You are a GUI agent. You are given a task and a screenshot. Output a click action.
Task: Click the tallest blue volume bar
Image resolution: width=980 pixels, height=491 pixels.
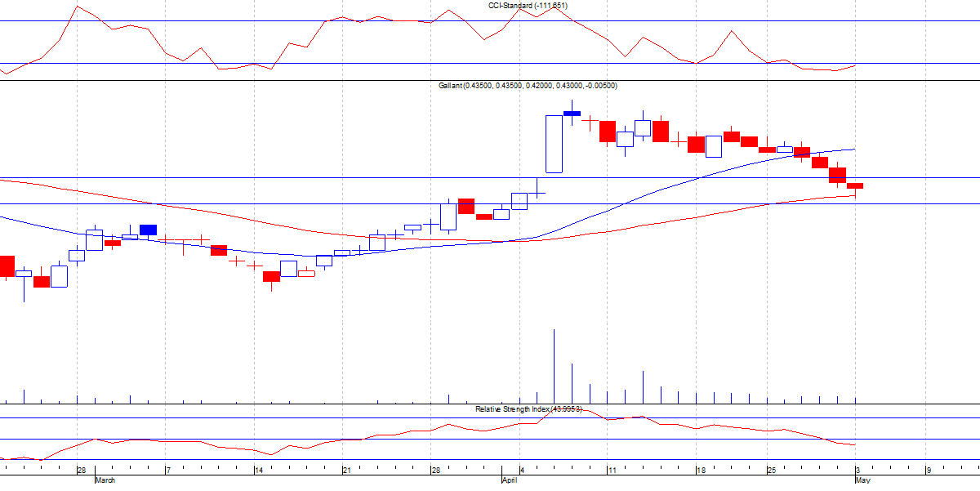click(554, 366)
